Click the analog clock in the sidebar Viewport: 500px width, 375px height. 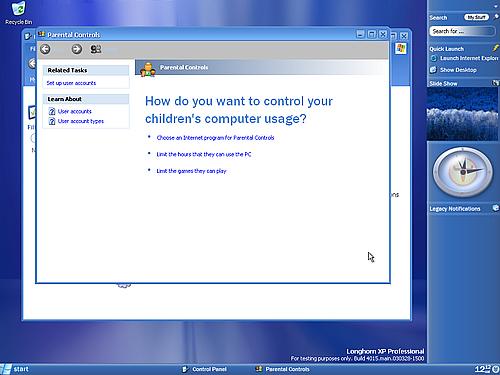463,172
